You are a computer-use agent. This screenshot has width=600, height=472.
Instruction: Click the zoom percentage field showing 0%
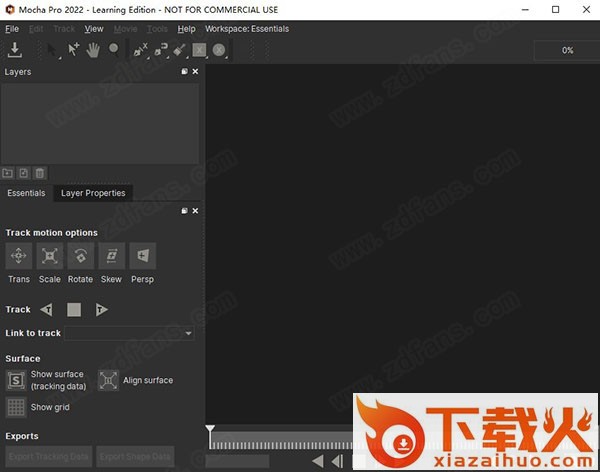click(x=566, y=50)
